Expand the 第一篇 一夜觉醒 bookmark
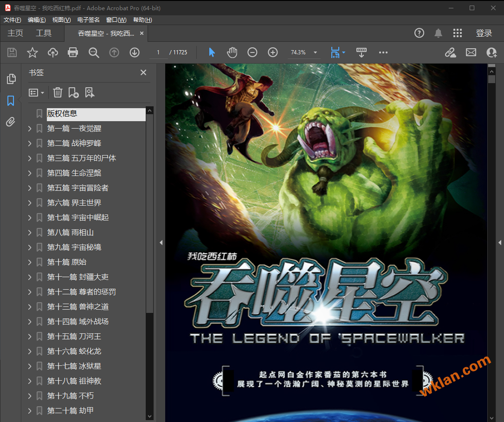Screen dimensions: 504x422 30,129
